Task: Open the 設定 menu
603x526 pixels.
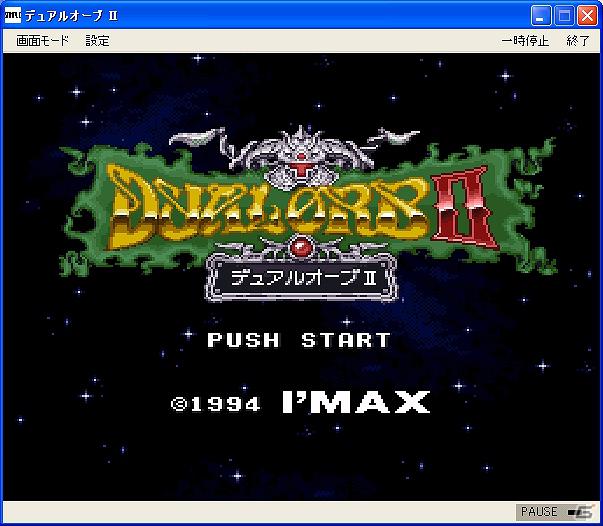Action: 97,40
